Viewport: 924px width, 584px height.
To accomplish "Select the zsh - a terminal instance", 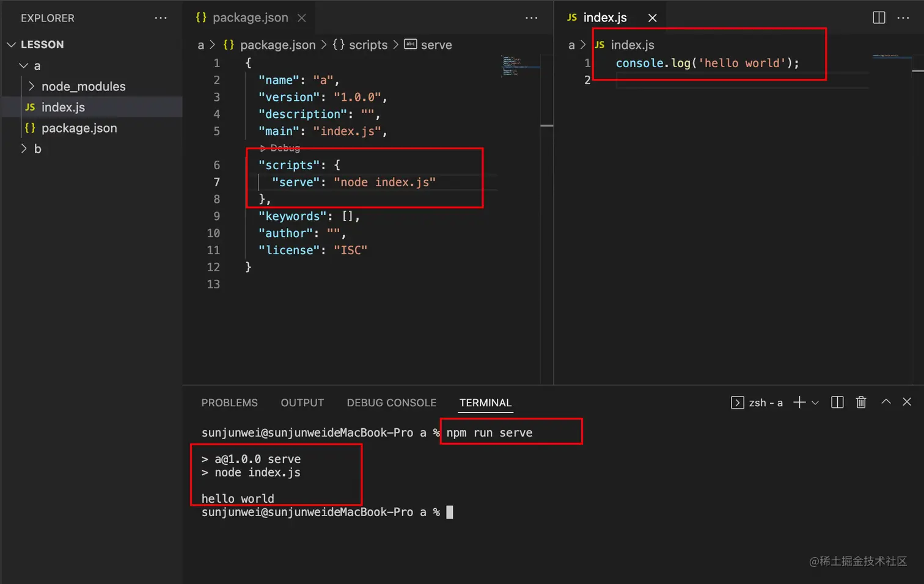I will pos(757,403).
